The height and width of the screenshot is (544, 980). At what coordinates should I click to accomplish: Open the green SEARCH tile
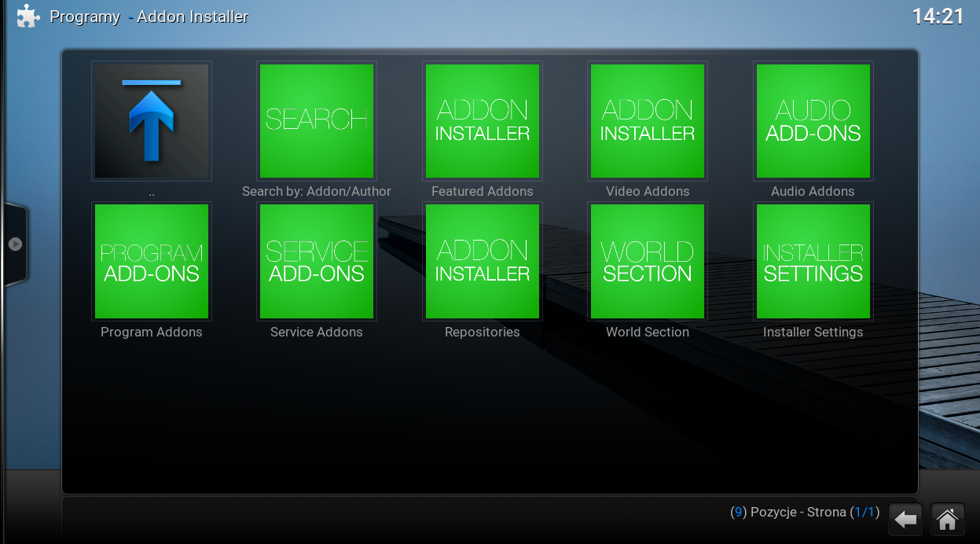[317, 121]
